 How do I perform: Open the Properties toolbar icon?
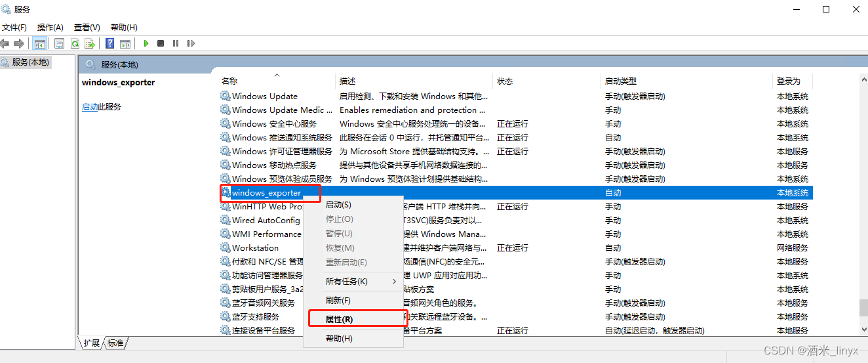[60, 43]
